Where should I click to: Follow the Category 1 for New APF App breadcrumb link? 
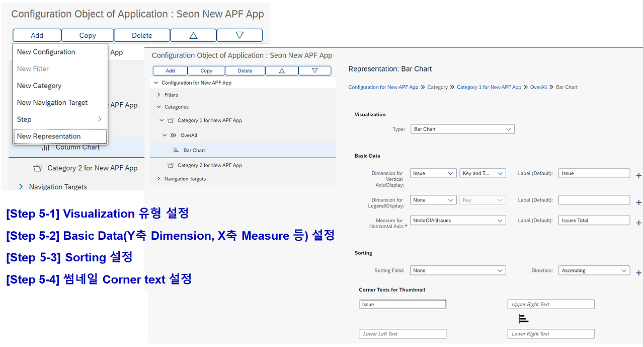click(489, 87)
